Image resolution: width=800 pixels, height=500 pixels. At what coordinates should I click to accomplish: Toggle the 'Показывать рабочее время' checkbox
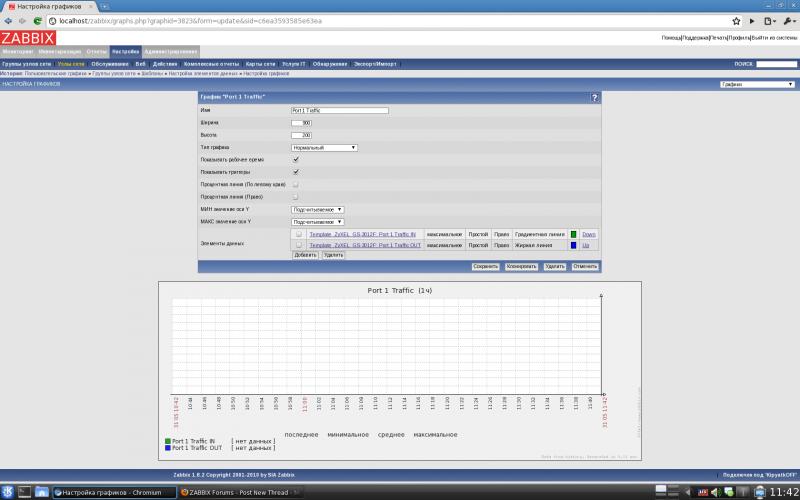click(x=296, y=159)
